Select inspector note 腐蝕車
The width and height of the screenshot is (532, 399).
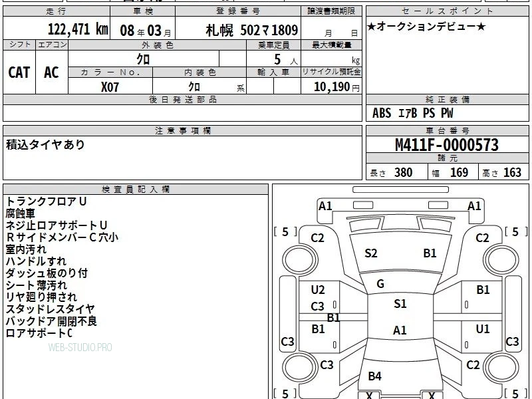click(x=21, y=213)
